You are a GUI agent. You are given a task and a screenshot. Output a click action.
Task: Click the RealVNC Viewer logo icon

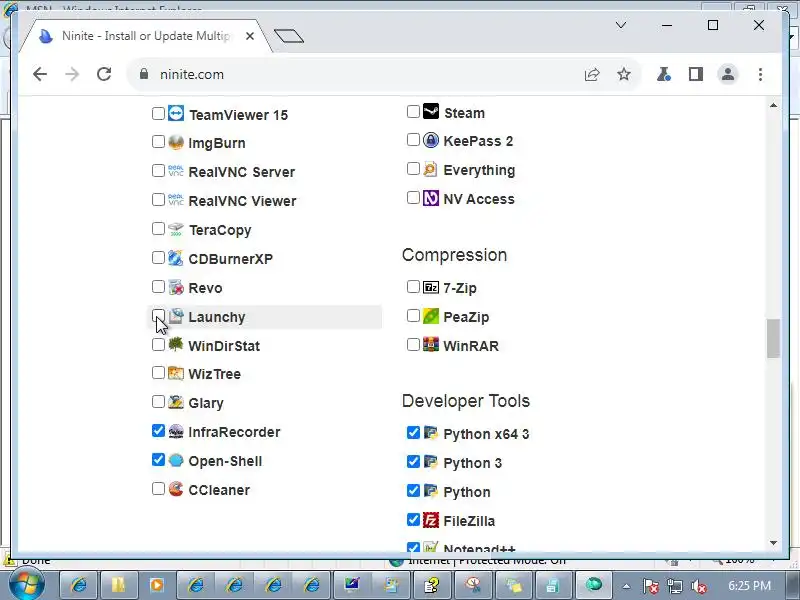point(176,200)
